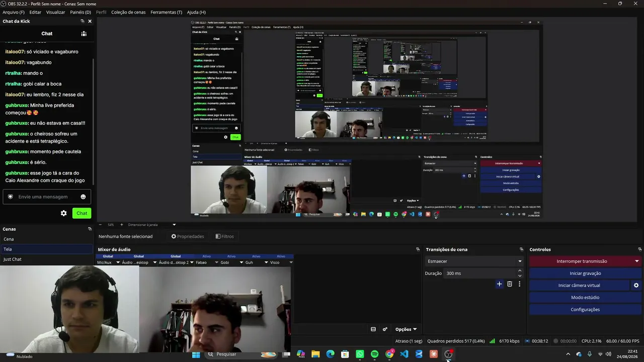Viewport: 644px width, 362px height.
Task: Open Microsoft Edge from taskbar
Action: pos(330,354)
